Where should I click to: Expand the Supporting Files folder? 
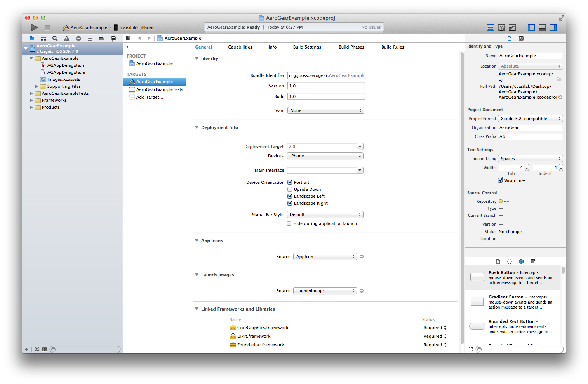pyautogui.click(x=37, y=86)
